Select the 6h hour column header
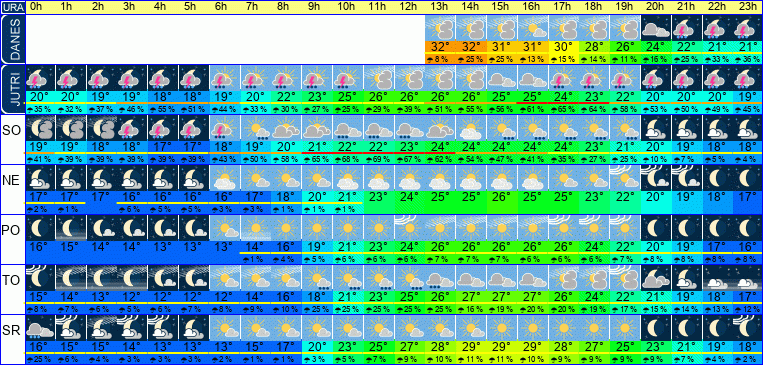The width and height of the screenshot is (763, 365). pyautogui.click(x=220, y=7)
